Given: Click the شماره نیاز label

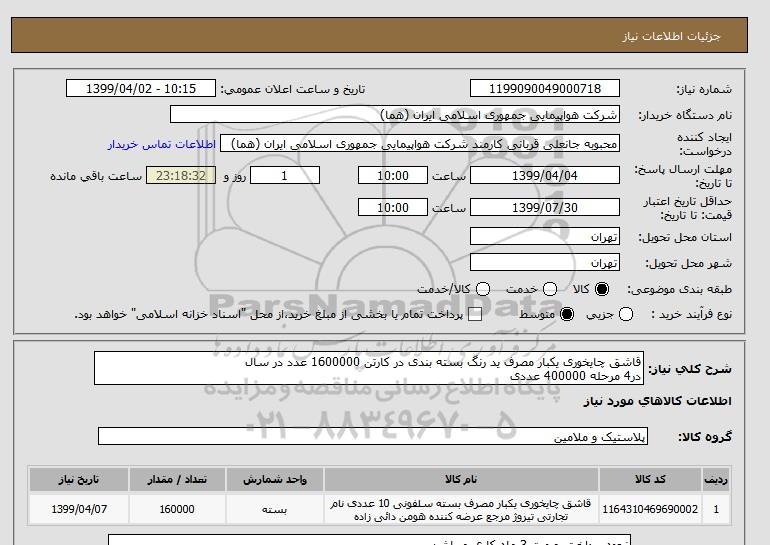Looking at the screenshot, I should click(704, 89).
